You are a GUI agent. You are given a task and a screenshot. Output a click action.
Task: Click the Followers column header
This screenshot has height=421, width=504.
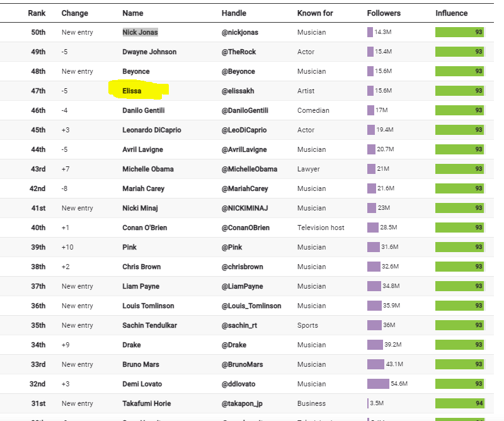[384, 13]
